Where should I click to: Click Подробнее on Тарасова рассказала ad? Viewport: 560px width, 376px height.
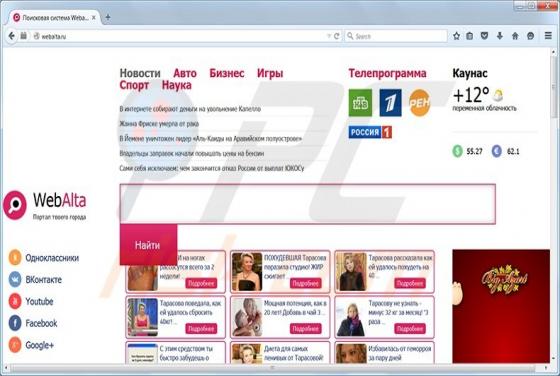click(x=410, y=283)
